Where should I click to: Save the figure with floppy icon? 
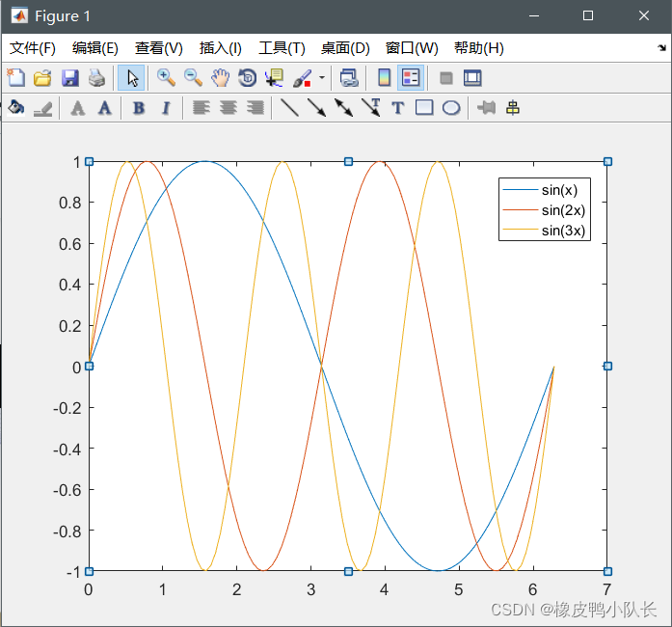69,78
